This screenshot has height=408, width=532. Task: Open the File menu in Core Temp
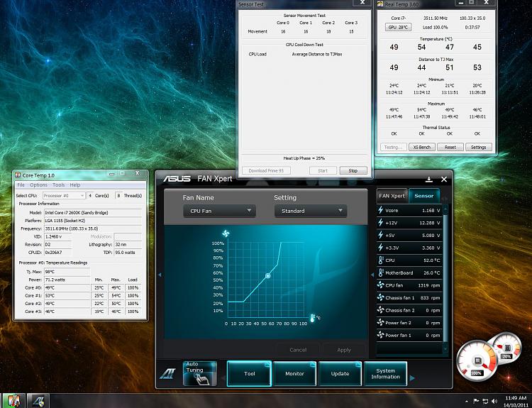[21, 185]
